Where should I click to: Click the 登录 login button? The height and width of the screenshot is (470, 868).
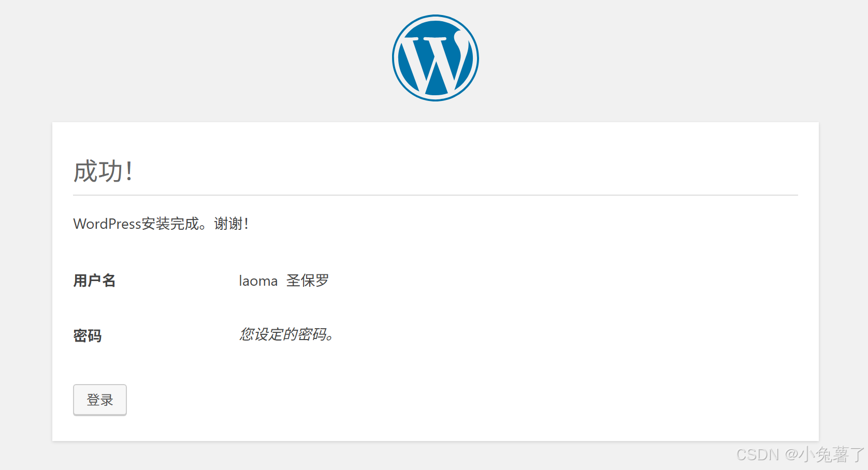(x=100, y=400)
